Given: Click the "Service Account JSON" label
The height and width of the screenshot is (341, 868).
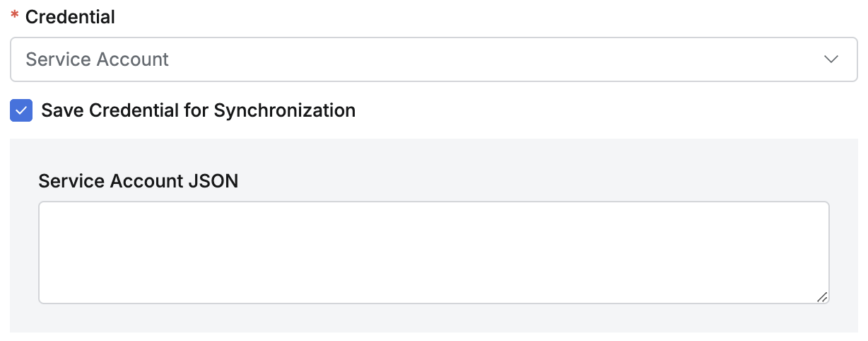Looking at the screenshot, I should click(139, 181).
